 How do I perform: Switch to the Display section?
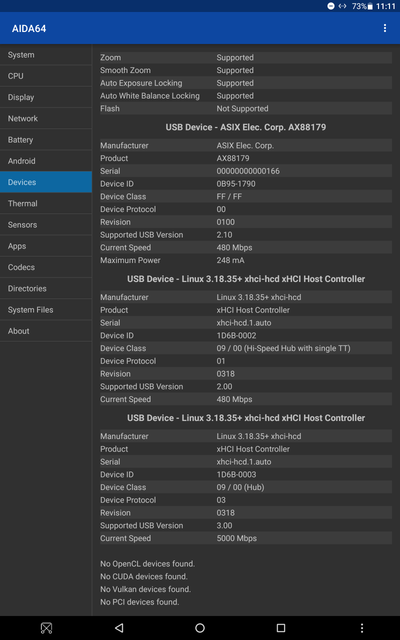(x=46, y=97)
